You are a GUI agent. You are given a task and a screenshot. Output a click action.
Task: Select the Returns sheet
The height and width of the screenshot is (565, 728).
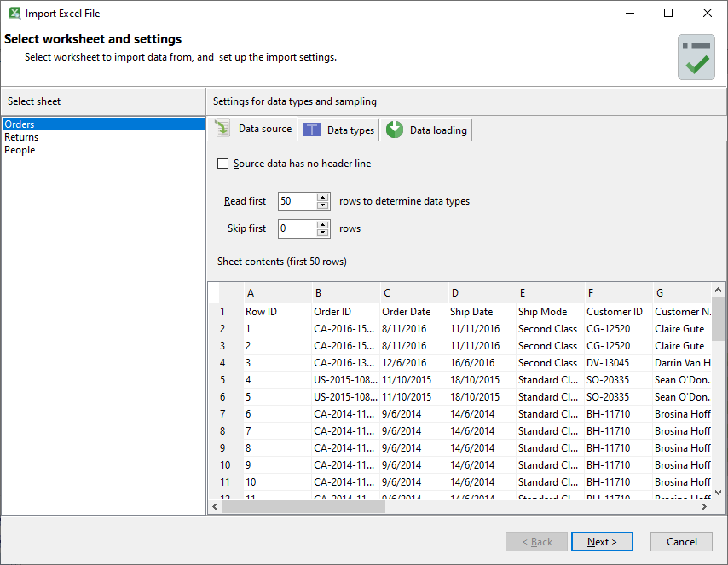(x=21, y=137)
